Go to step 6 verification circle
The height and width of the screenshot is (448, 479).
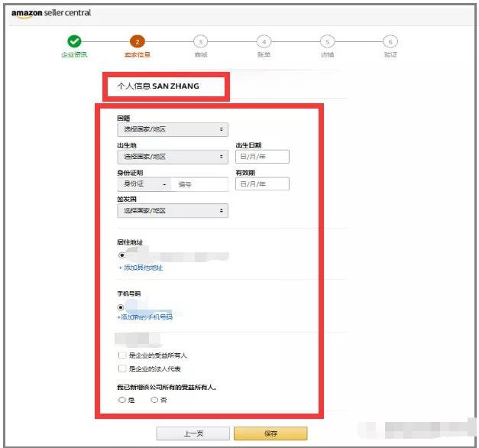(x=390, y=41)
